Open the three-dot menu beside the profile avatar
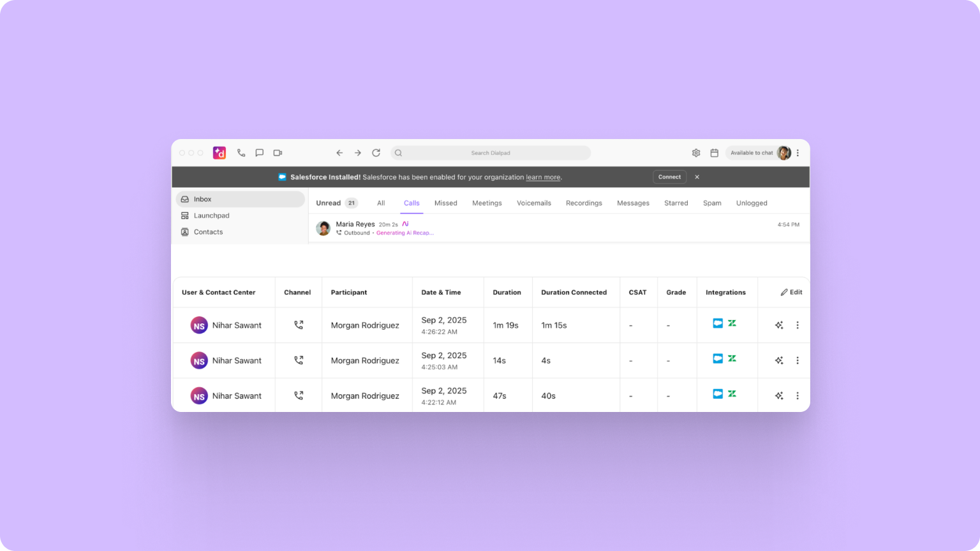The image size is (980, 551). (797, 152)
